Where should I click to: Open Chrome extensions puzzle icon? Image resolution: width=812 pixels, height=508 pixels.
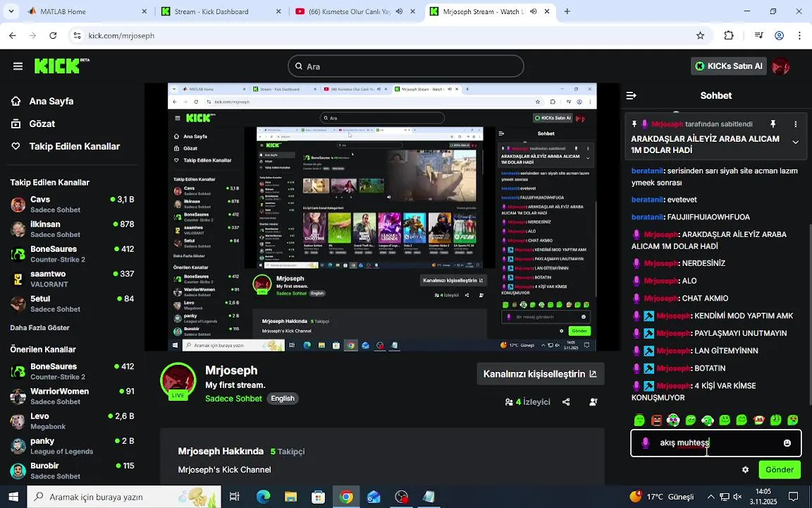729,35
